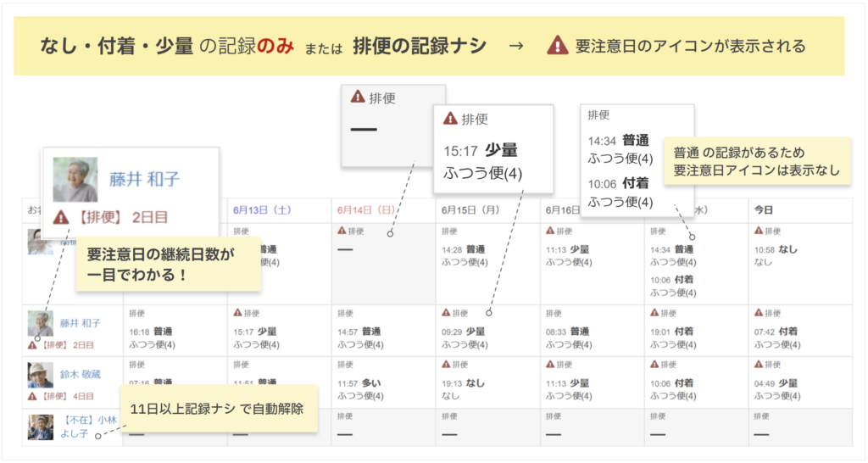Viewport: 868px width, 463px height.
Task: Click the caution icon above the 19:13 なし entry
Action: click(446, 365)
